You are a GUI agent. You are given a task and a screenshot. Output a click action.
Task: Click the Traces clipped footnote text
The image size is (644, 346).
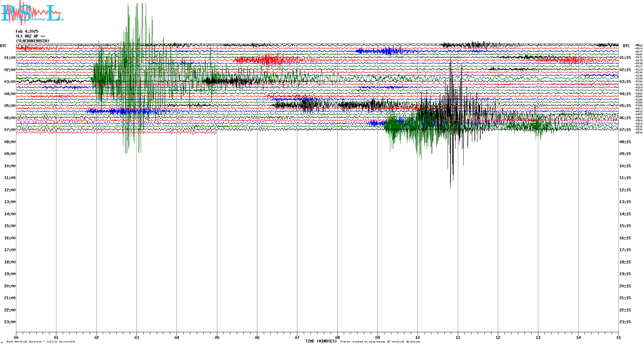tap(380, 342)
